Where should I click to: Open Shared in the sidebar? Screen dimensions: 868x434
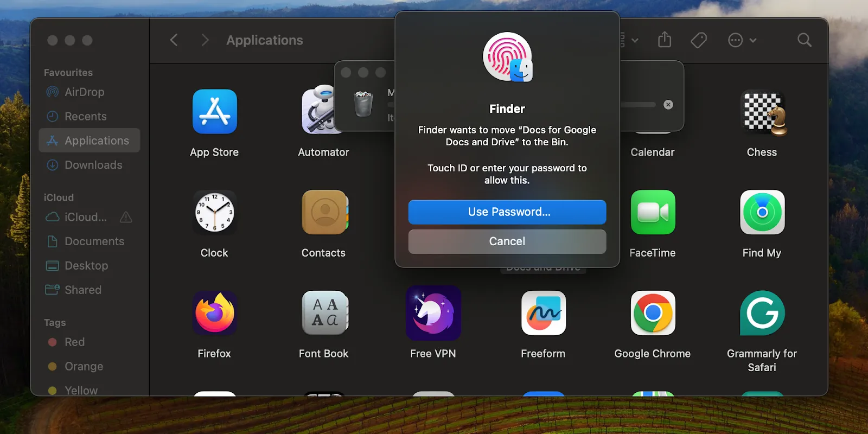(x=90, y=290)
